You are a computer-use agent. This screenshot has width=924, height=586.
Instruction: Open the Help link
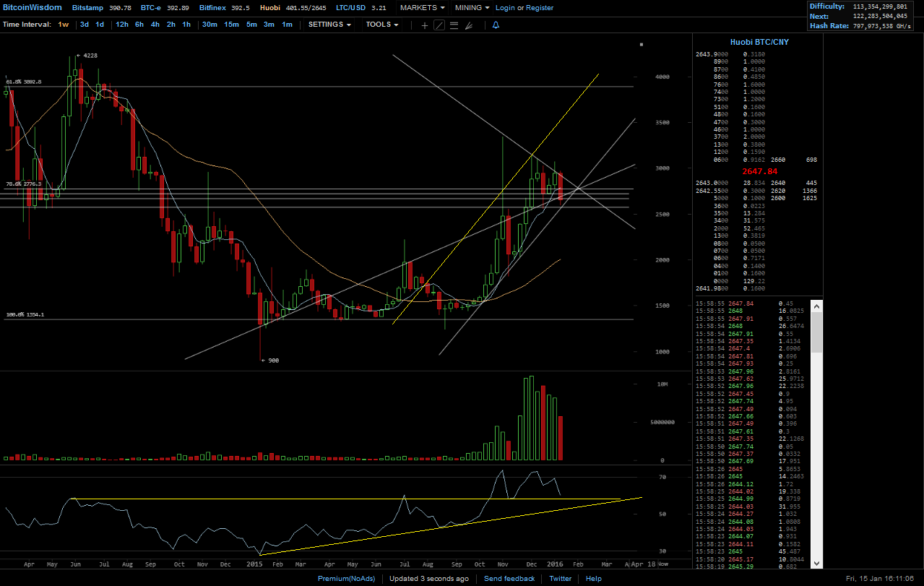tap(593, 579)
